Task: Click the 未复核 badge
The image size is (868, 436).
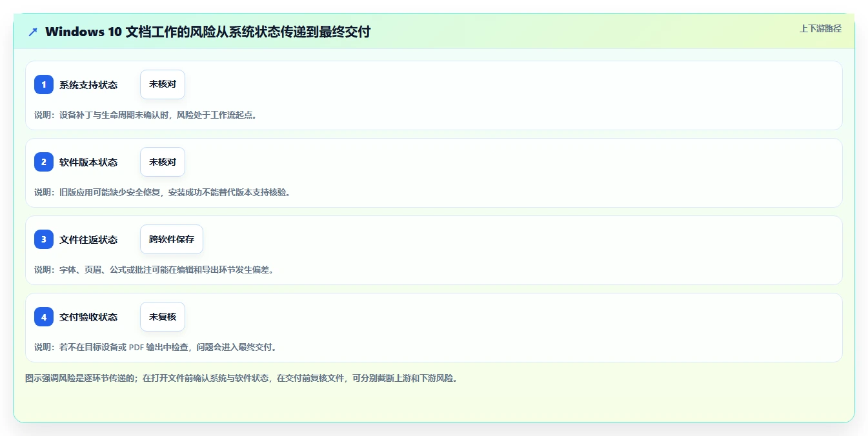Action: coord(163,317)
